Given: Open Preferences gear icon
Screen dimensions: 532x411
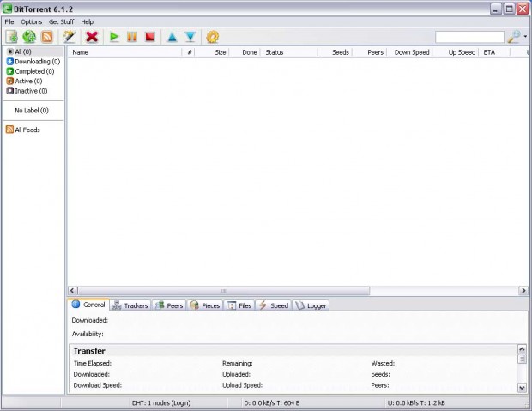Looking at the screenshot, I should [x=213, y=37].
